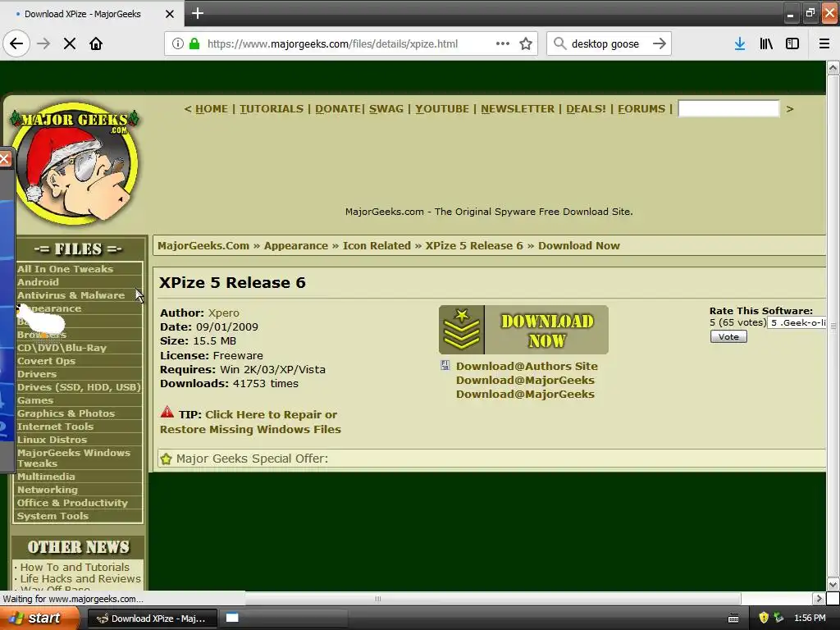Click the big Download Now button

[x=523, y=330]
